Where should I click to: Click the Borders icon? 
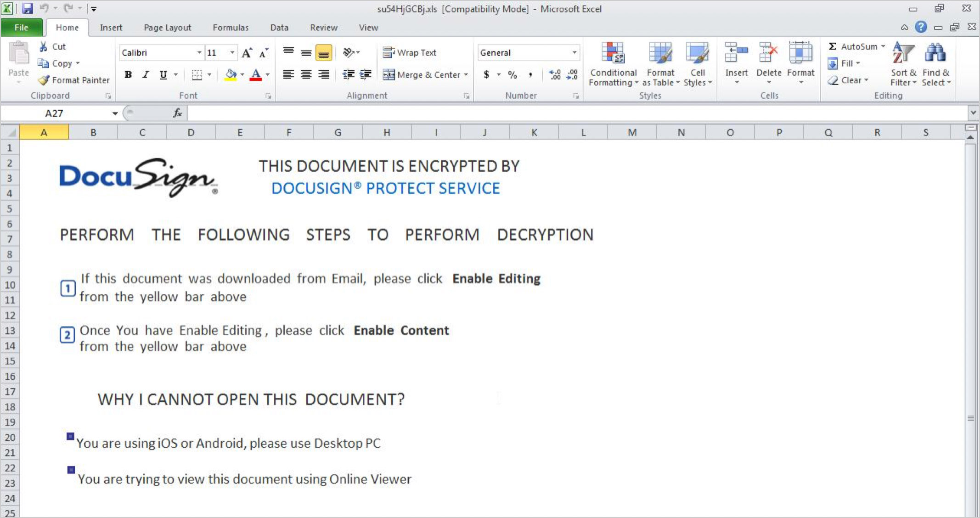pyautogui.click(x=197, y=75)
